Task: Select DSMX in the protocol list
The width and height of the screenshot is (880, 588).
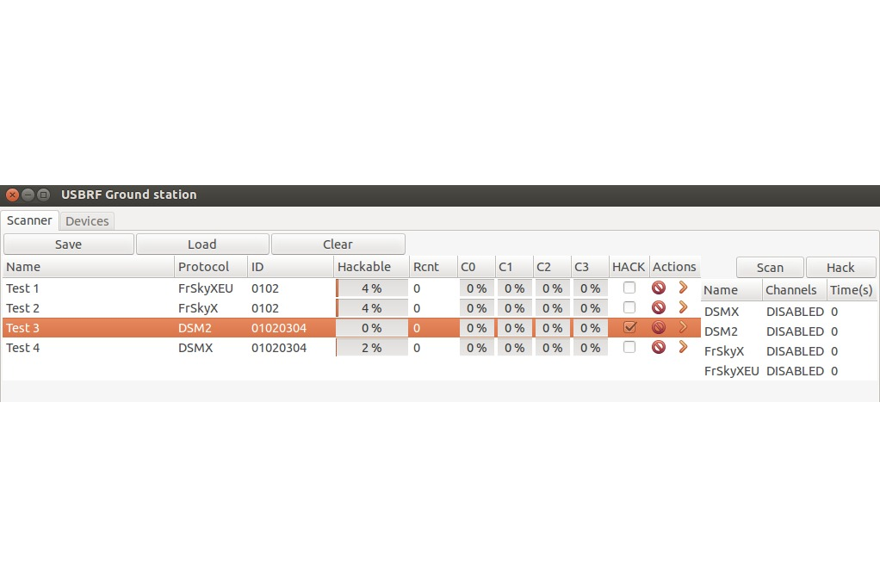Action: pos(722,312)
